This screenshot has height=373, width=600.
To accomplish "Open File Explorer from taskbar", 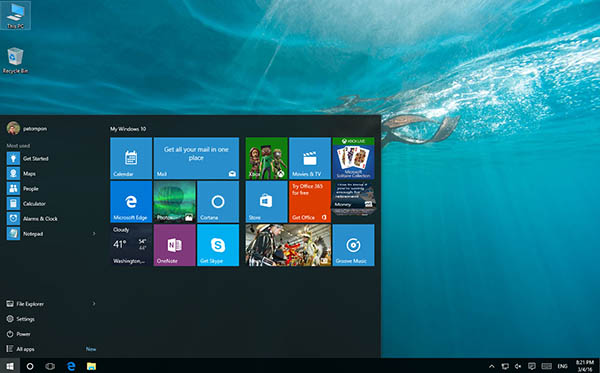I will (x=91, y=366).
